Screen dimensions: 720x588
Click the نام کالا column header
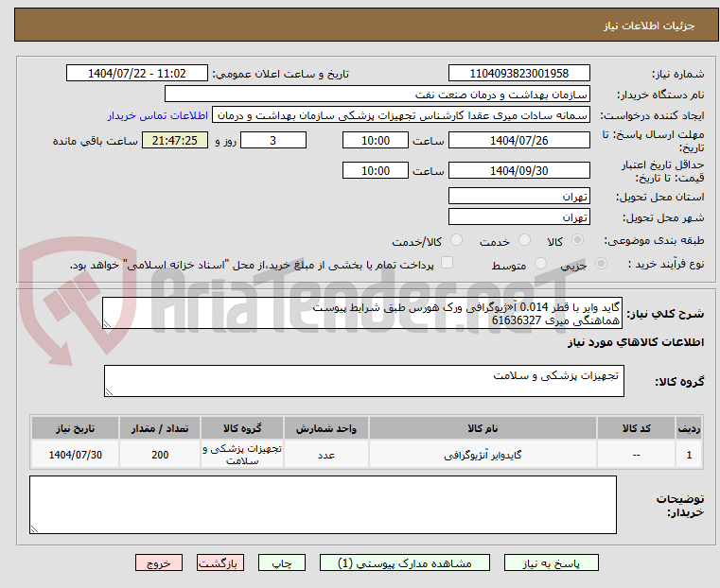pos(483,428)
